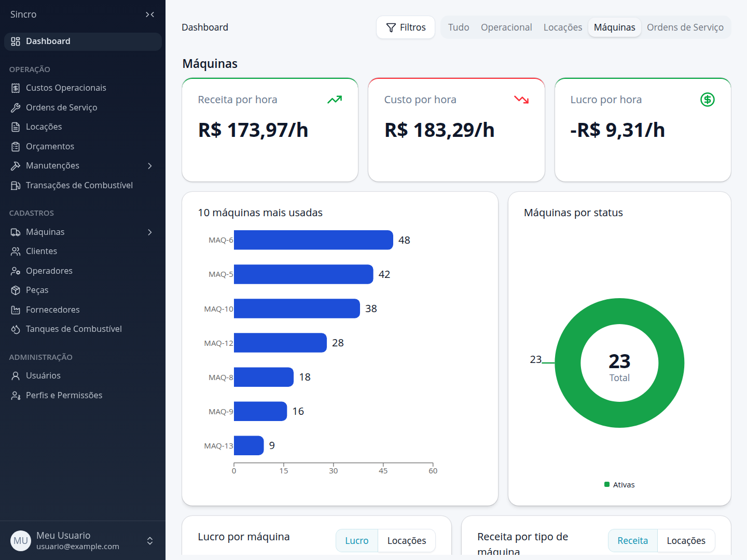Viewport: 747px width, 560px height.
Task: Toggle the Ativas green legend swatch
Action: [607, 485]
